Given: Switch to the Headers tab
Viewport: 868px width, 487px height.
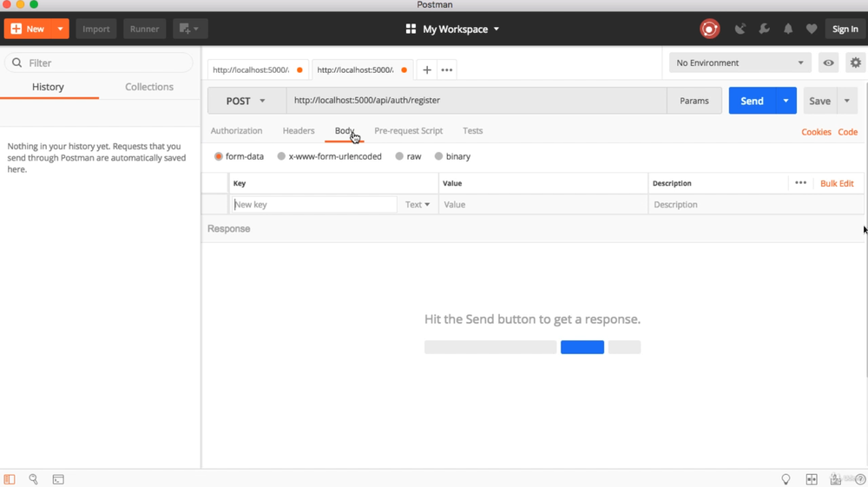Looking at the screenshot, I should pyautogui.click(x=299, y=131).
